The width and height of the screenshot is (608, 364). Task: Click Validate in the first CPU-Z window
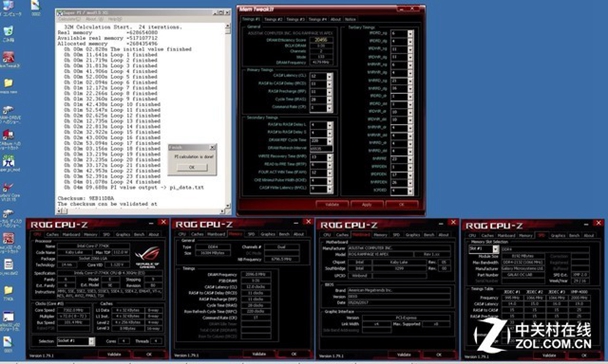(x=114, y=354)
